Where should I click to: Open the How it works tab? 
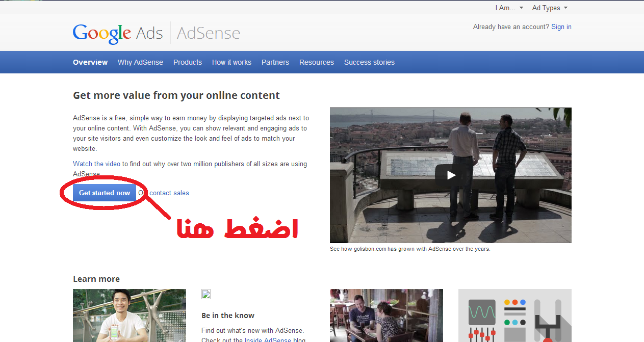coord(231,62)
